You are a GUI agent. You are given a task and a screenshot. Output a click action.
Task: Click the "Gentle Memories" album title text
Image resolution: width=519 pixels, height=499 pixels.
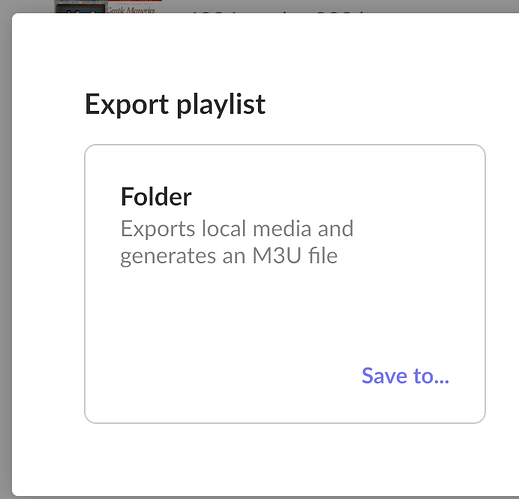[x=131, y=10]
